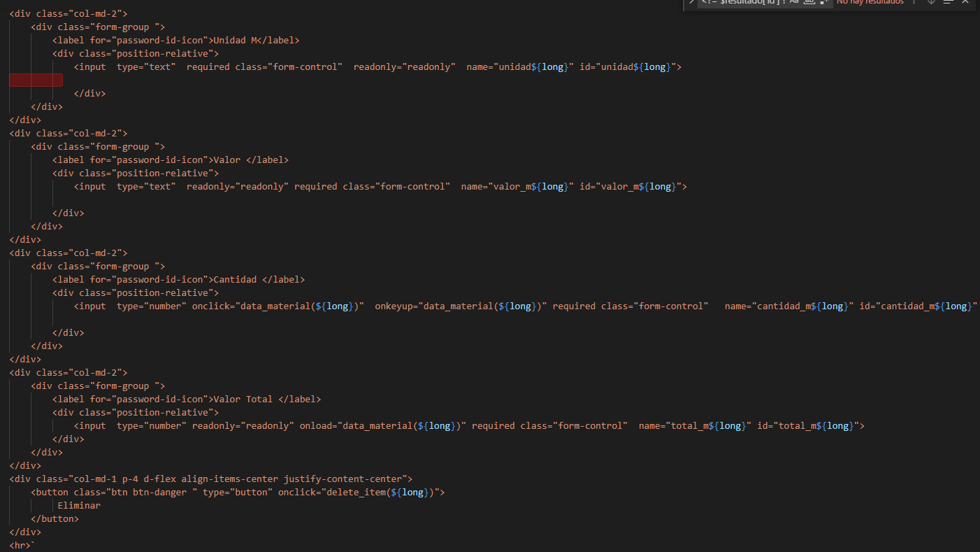
Task: Click the onkeyup="data_material" attribute
Action: click(x=461, y=306)
